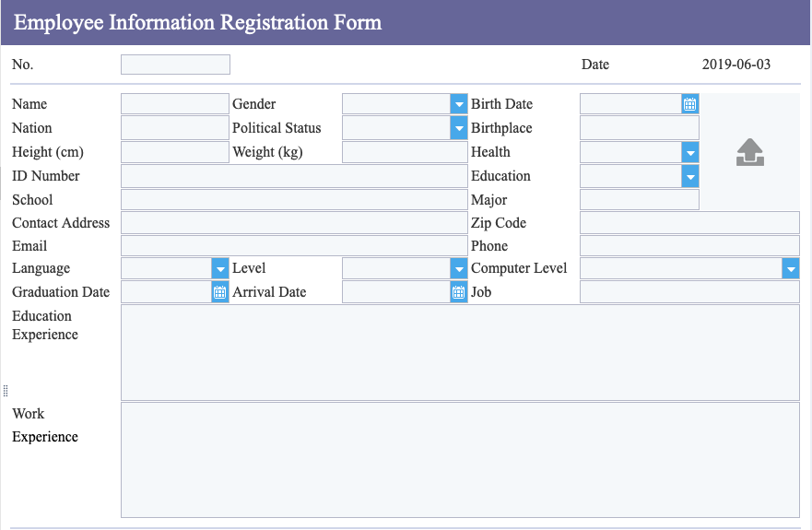Image resolution: width=812 pixels, height=530 pixels.
Task: Expand the Language dropdown
Action: click(x=220, y=268)
